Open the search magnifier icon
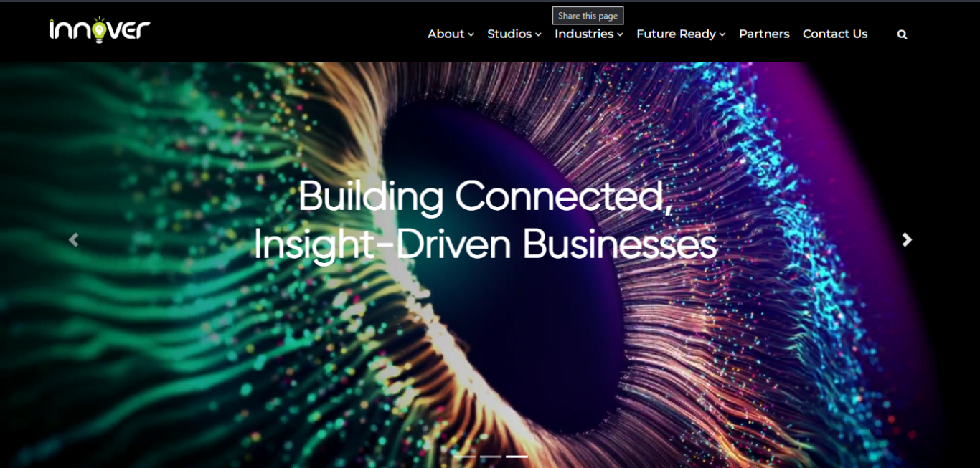 (x=902, y=34)
